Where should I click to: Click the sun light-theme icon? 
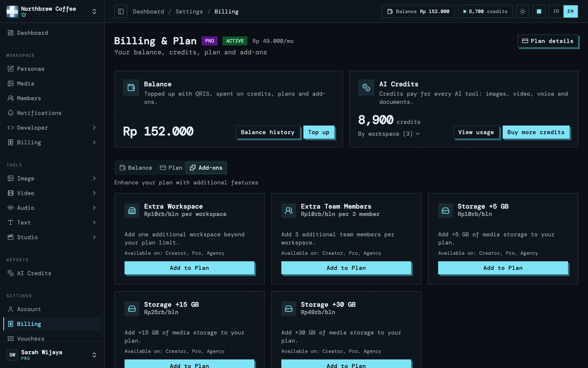tap(522, 11)
